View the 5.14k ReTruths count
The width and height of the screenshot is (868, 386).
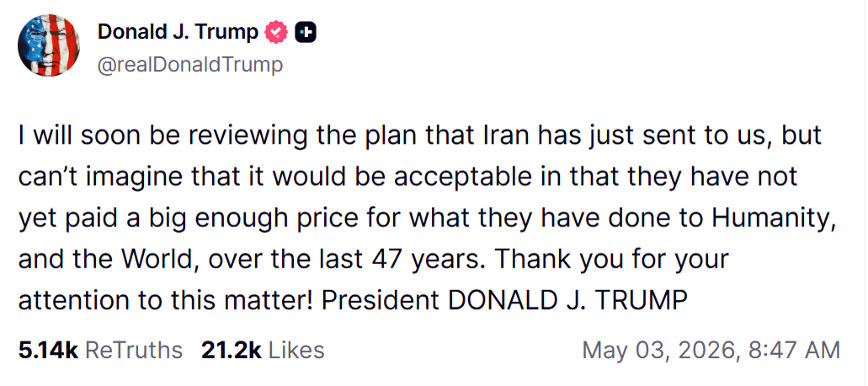pos(48,350)
